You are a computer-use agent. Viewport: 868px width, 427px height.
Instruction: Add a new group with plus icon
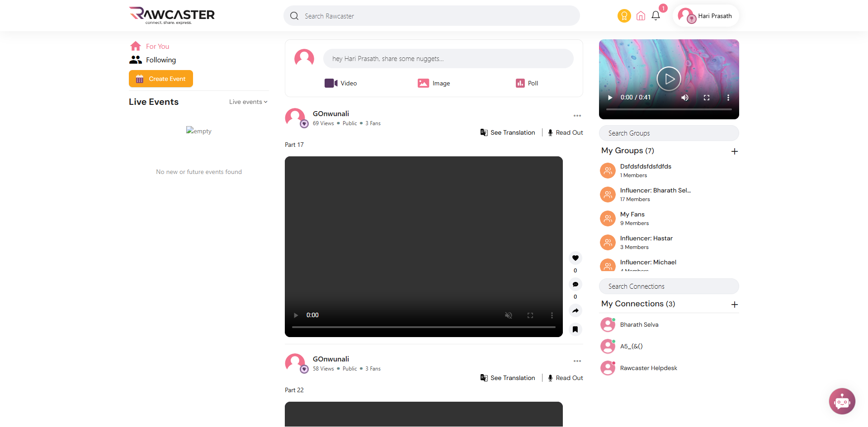pyautogui.click(x=735, y=151)
